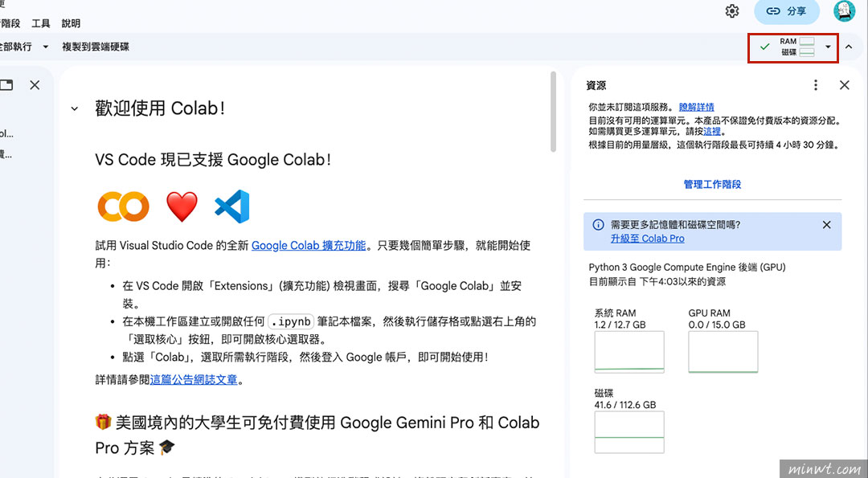The image size is (868, 478).
Task: Click the settings gear icon
Action: coord(731,10)
